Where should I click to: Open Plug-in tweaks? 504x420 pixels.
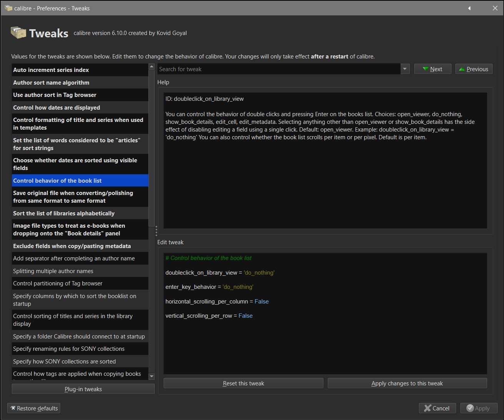click(83, 389)
